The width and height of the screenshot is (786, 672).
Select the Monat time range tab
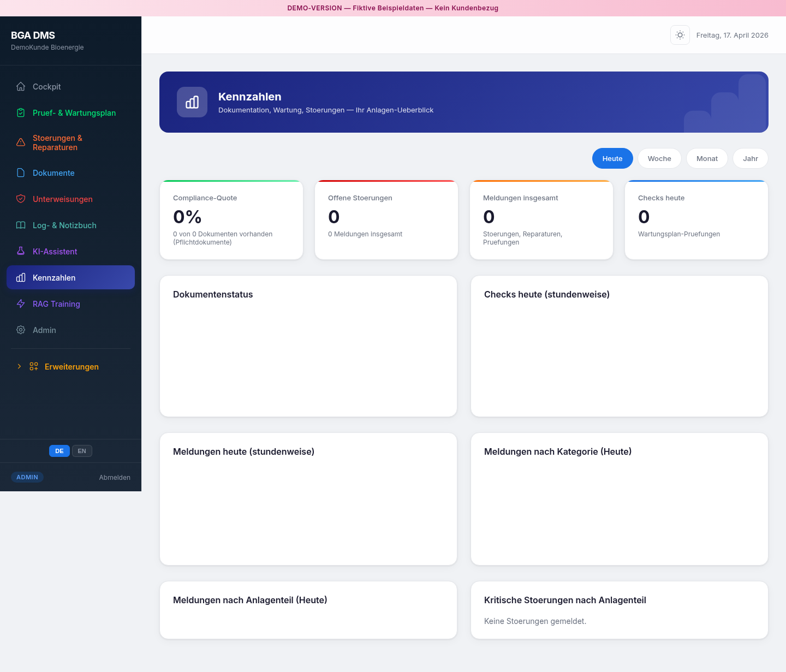(x=707, y=158)
